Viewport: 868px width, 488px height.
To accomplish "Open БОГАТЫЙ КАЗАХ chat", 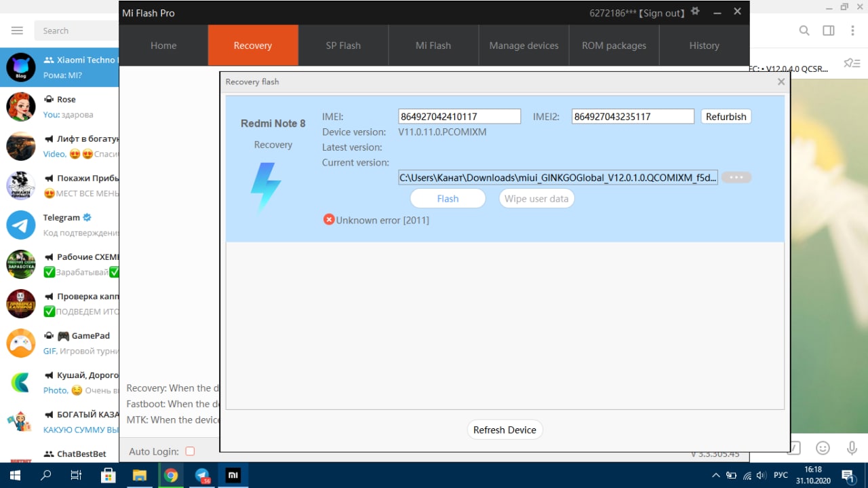I will click(x=60, y=421).
